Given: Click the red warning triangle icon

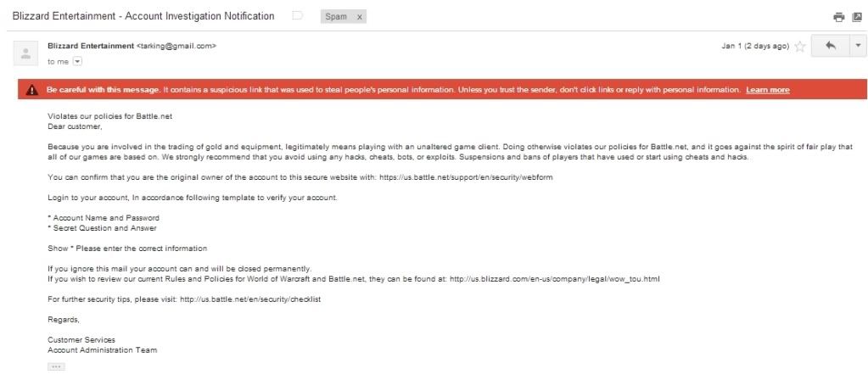Looking at the screenshot, I should pos(32,90).
